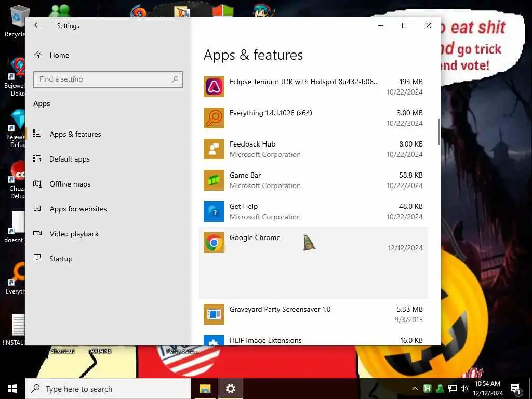Screen dimensions: 532x399
Task: Select the Get Help list entry
Action: pyautogui.click(x=313, y=212)
